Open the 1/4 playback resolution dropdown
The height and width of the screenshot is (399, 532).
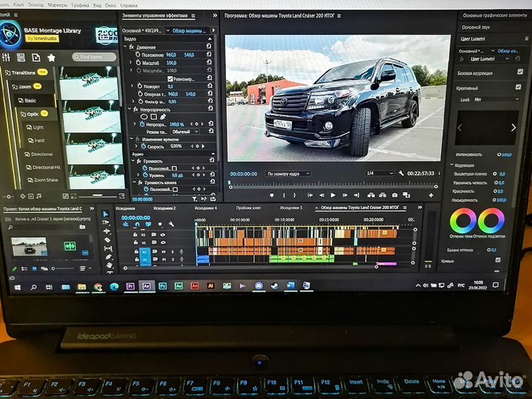point(375,173)
